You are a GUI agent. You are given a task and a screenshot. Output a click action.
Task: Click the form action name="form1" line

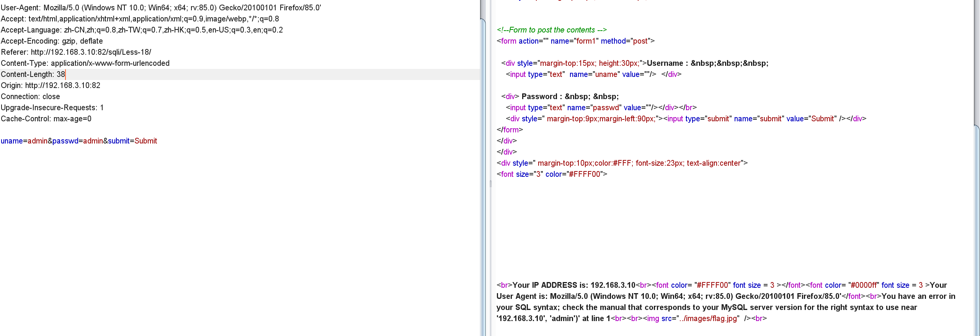[x=576, y=41]
